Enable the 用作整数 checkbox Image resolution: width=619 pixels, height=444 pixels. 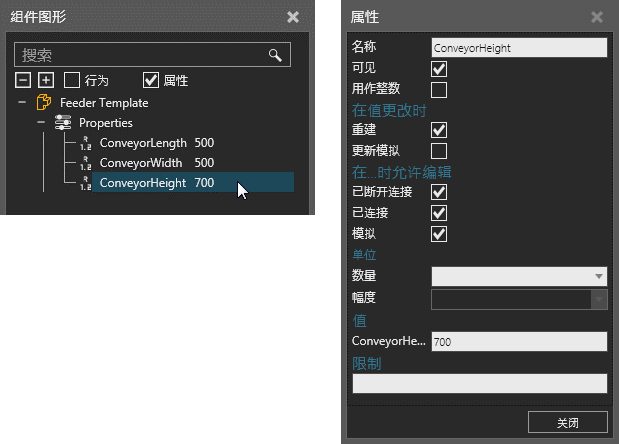[x=438, y=89]
